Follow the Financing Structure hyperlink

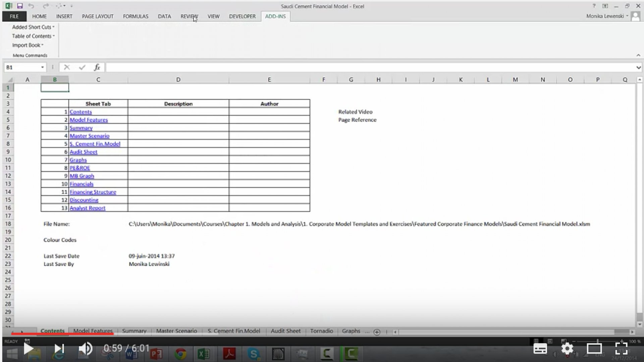93,192
